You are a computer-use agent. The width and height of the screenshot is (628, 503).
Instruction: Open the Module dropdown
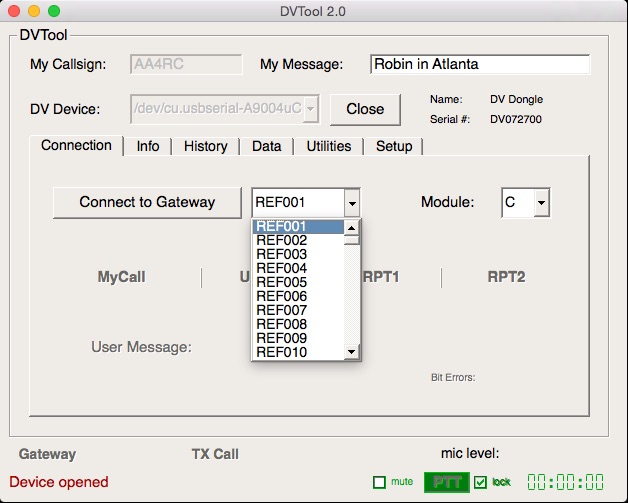coord(541,203)
